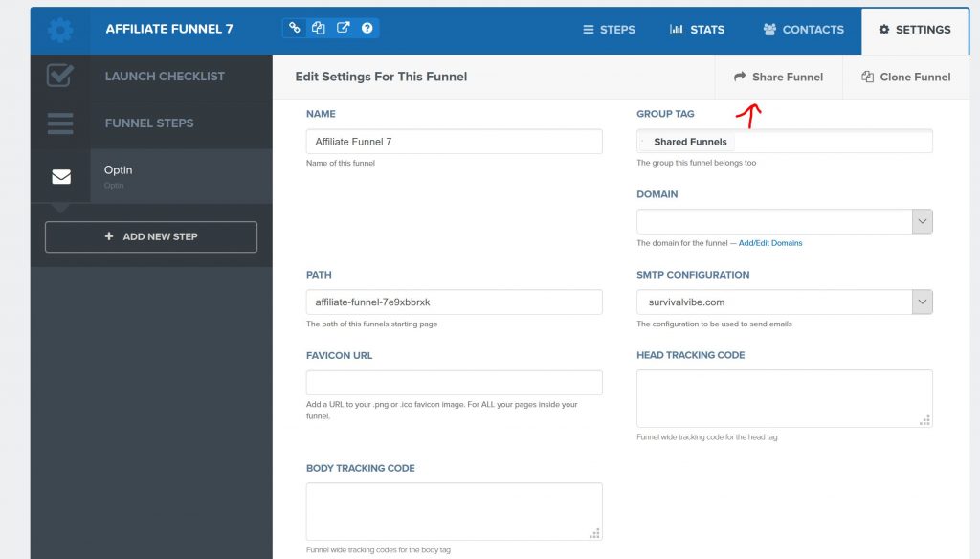980x559 pixels.
Task: Click the Path input field
Action: coord(454,302)
